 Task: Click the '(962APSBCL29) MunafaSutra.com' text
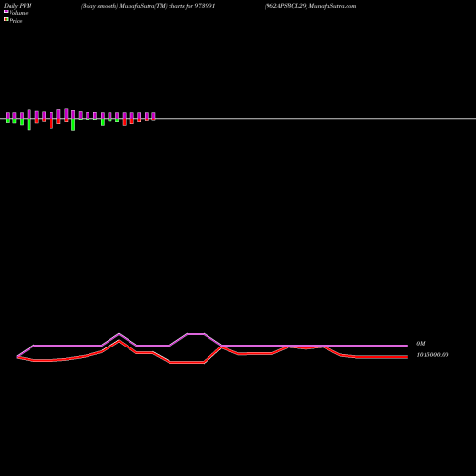click(x=310, y=6)
